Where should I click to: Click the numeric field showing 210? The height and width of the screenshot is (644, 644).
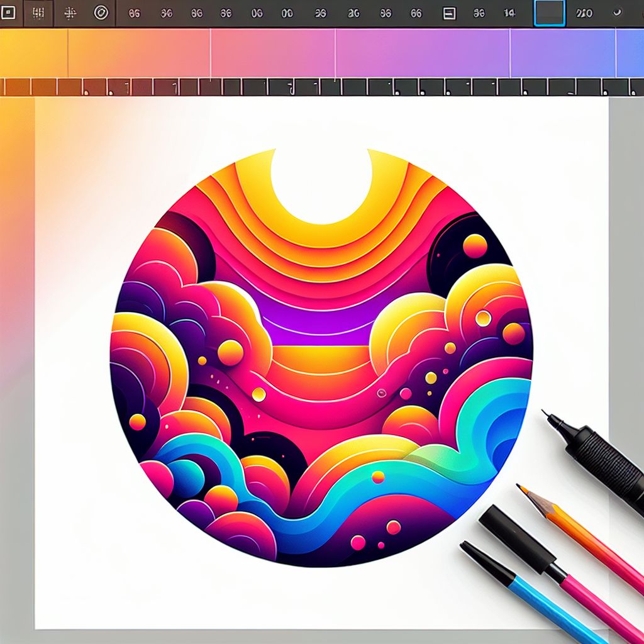click(x=584, y=13)
